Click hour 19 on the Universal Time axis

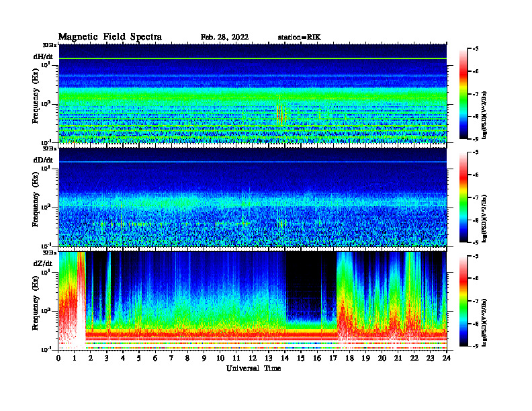(365, 359)
